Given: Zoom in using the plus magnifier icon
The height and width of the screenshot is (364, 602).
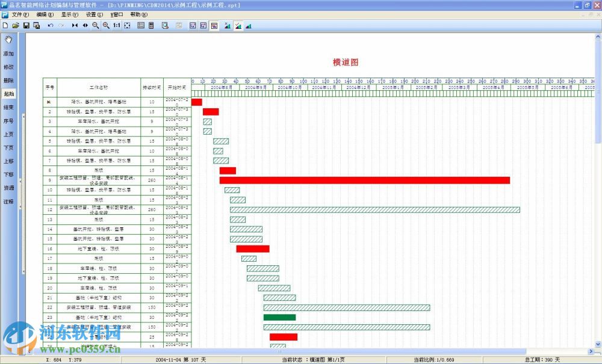Looking at the screenshot, I should pyautogui.click(x=105, y=26).
